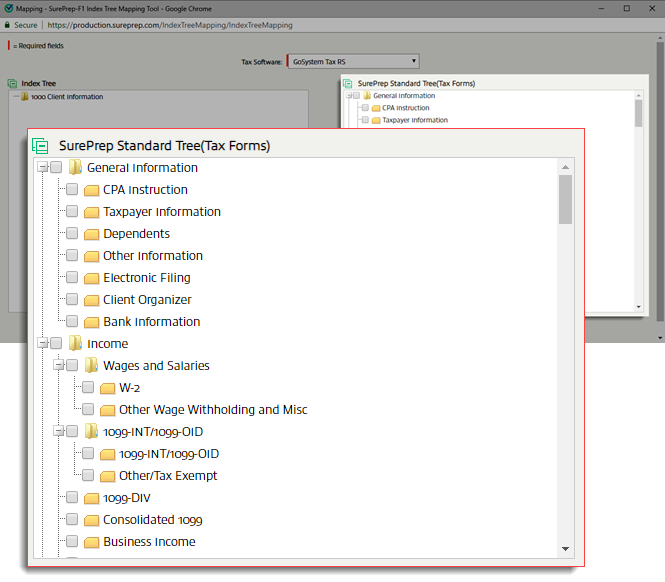This screenshot has width=665, height=582.
Task: Click the 1000 Client Information folder icon
Action: click(25, 97)
